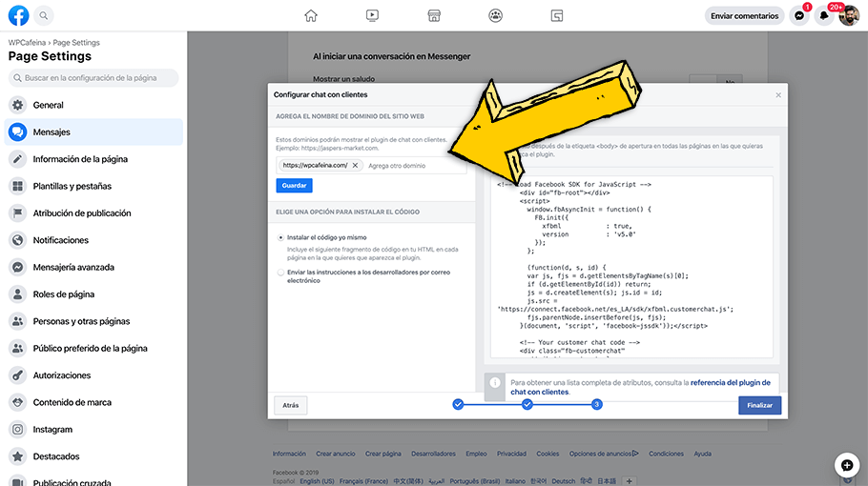Click the WPCafeina breadcrumb link

click(x=27, y=43)
